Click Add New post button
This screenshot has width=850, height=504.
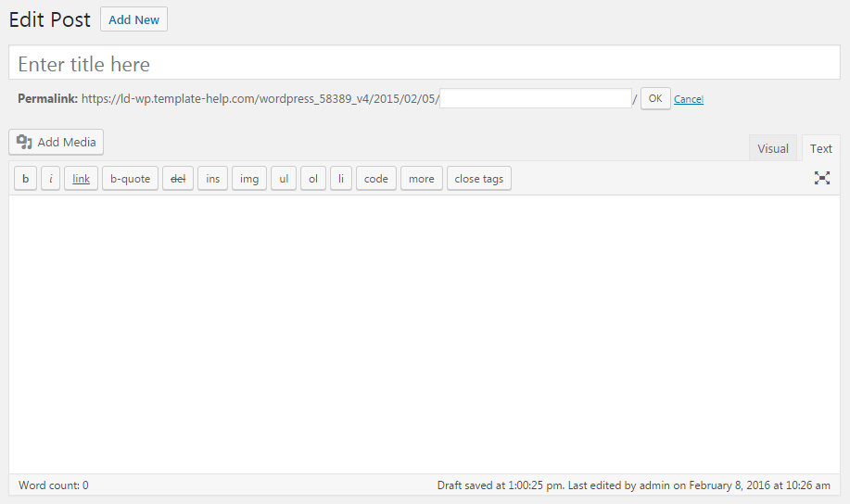coord(133,19)
